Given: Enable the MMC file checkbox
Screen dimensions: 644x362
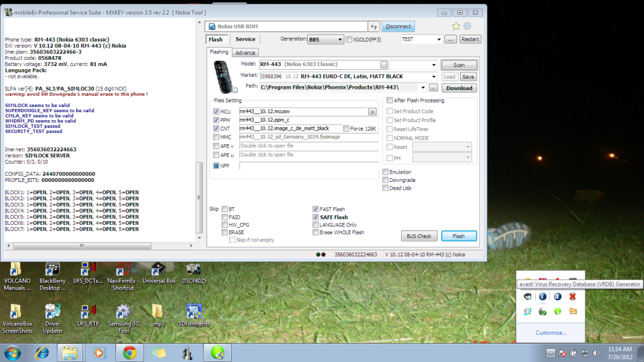Looking at the screenshot, I should [x=216, y=137].
